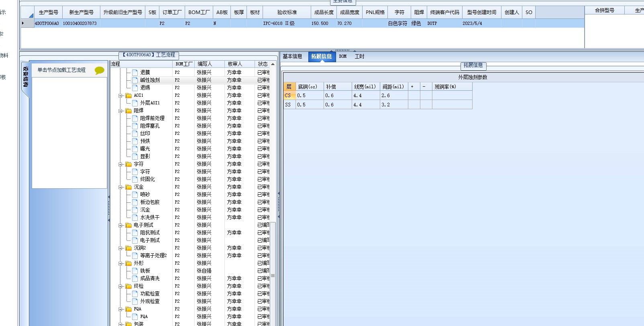Click 张自强 in the 铣板 row

[x=204, y=271]
